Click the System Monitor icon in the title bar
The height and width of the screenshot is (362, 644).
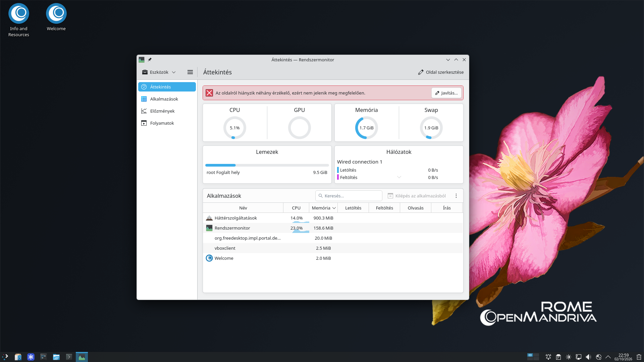[x=142, y=60]
